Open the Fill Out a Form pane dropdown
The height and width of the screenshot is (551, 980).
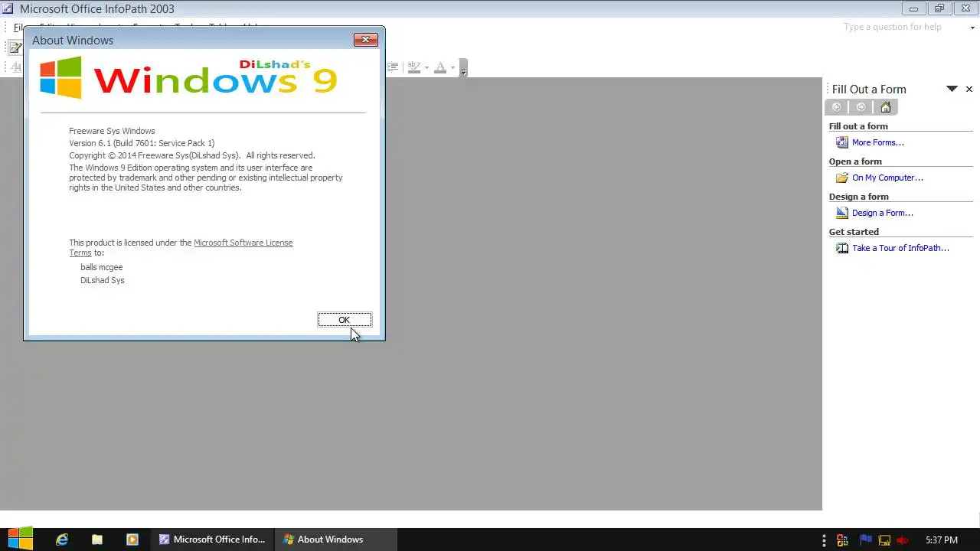point(952,89)
